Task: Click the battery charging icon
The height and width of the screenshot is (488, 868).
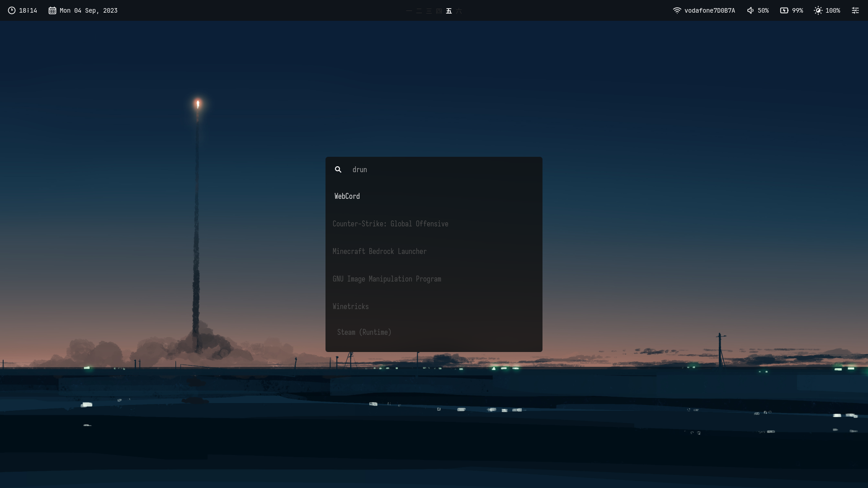Action: point(784,10)
